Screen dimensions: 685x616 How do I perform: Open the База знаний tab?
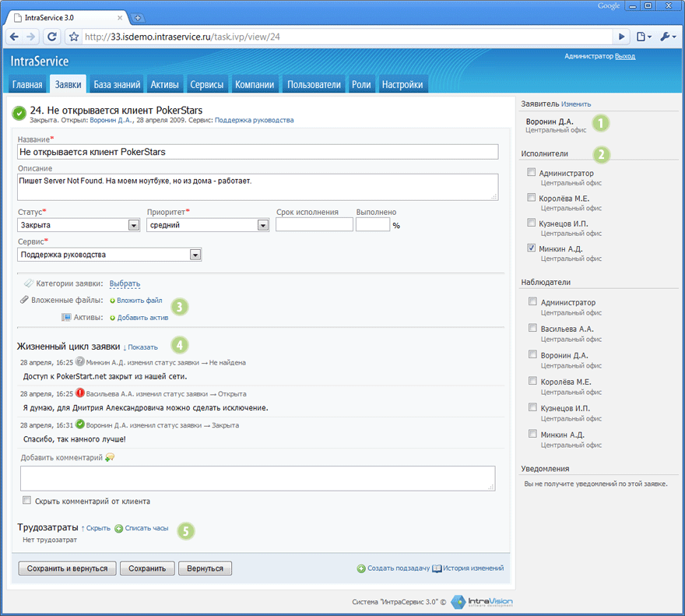pyautogui.click(x=117, y=84)
